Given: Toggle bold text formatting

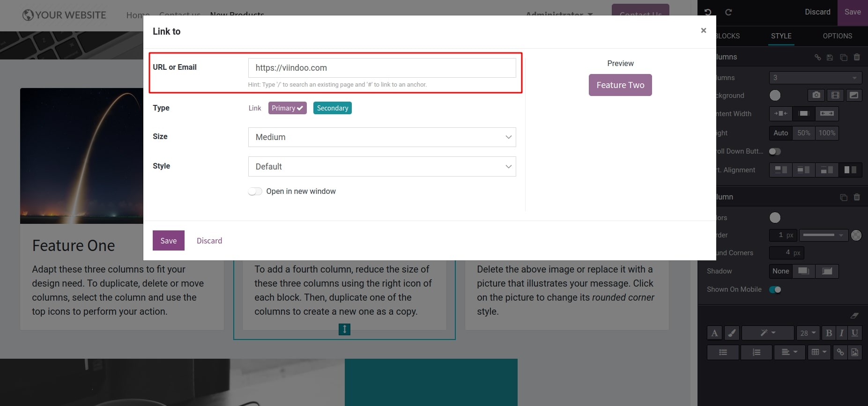Looking at the screenshot, I should tap(829, 333).
